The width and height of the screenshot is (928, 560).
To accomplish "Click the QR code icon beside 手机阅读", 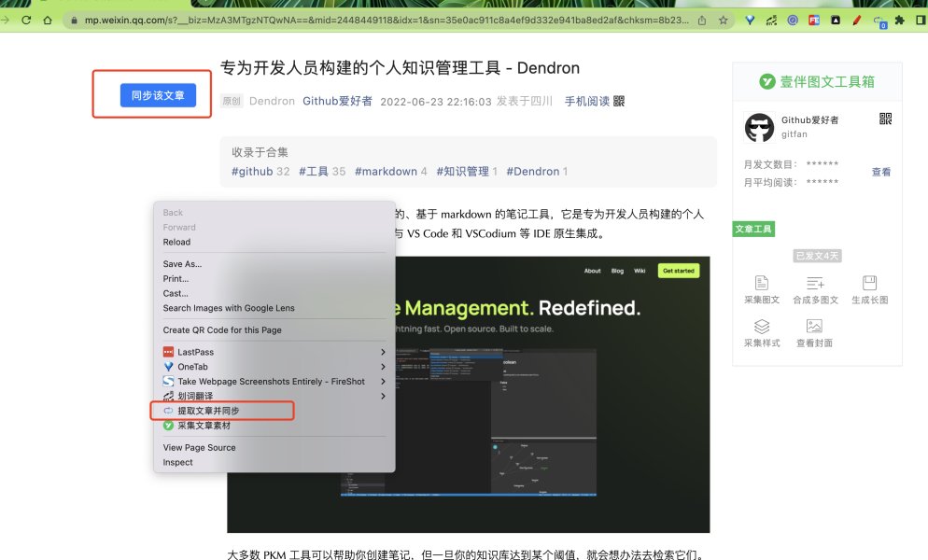I will 619,101.
